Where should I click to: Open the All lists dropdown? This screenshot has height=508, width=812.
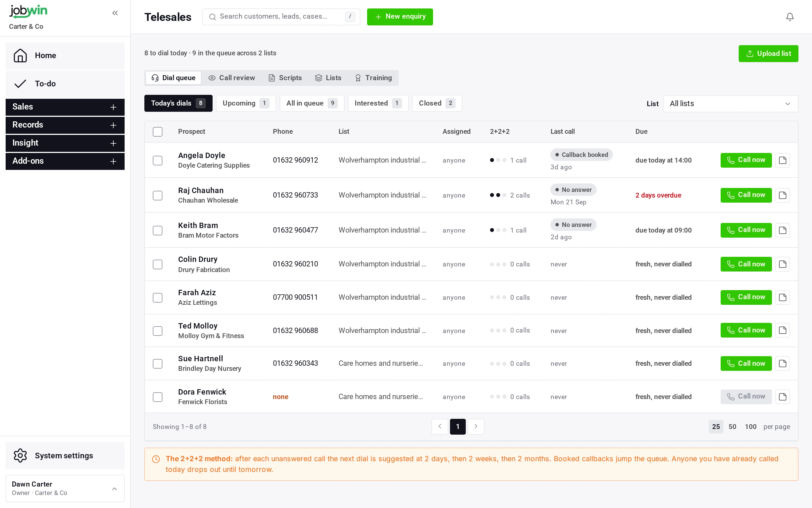click(x=731, y=104)
